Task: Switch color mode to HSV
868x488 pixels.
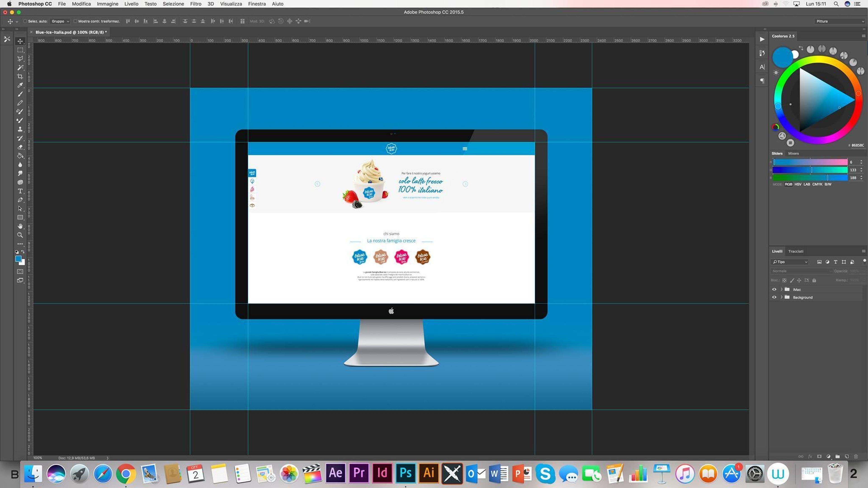Action: click(x=797, y=184)
